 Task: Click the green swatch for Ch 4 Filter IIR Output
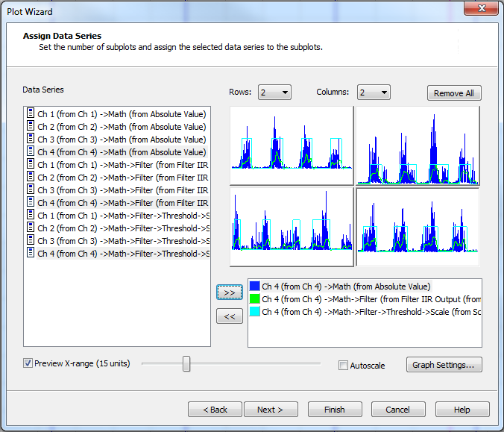pyautogui.click(x=255, y=299)
